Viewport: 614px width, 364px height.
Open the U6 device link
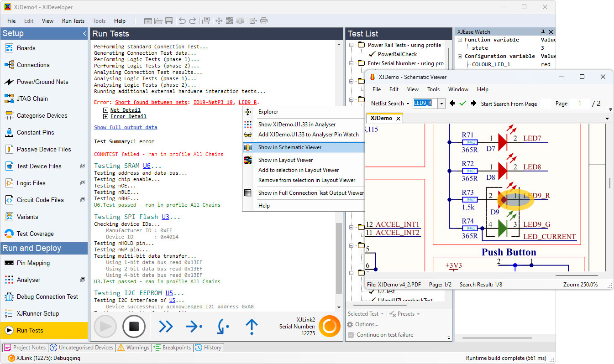tap(147, 166)
